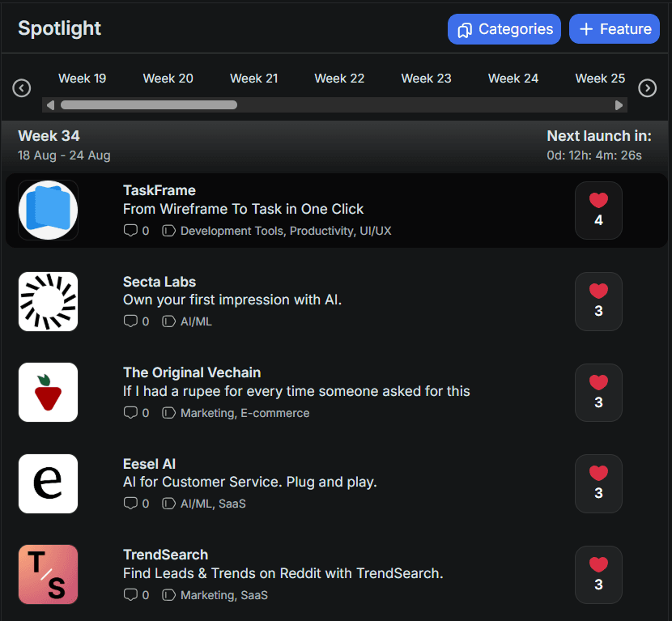Advance weeks with the right chevron arrow
The height and width of the screenshot is (621, 672).
point(647,87)
